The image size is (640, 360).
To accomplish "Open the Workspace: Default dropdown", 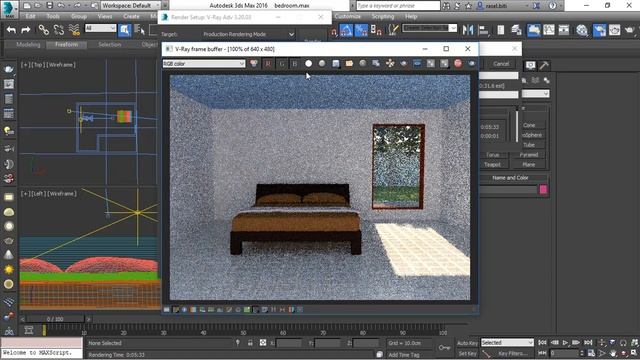I will click(x=131, y=6).
